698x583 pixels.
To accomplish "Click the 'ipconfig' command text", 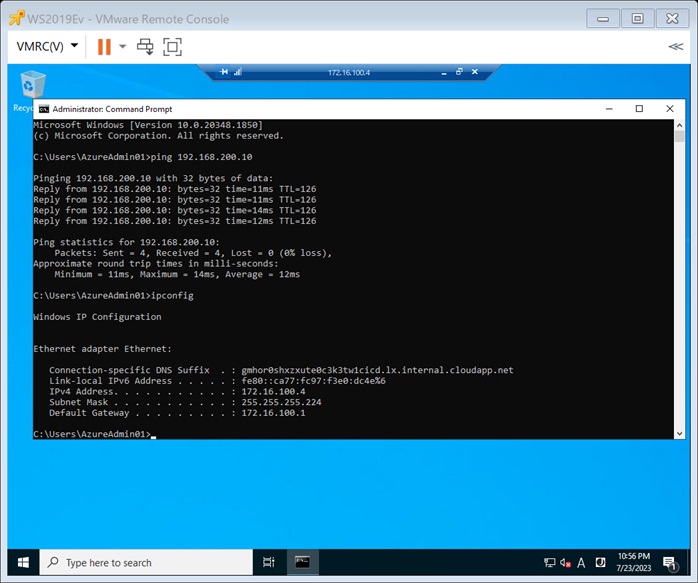I will point(172,296).
